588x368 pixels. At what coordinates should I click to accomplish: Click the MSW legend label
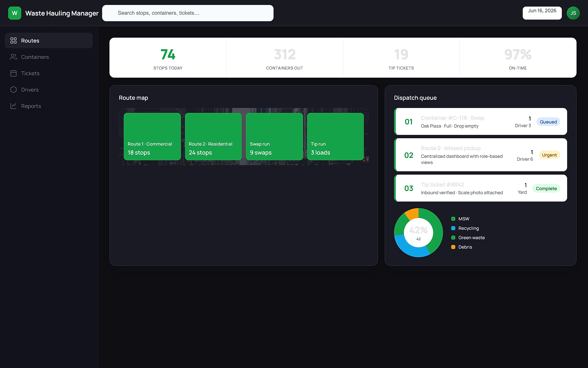pyautogui.click(x=464, y=219)
